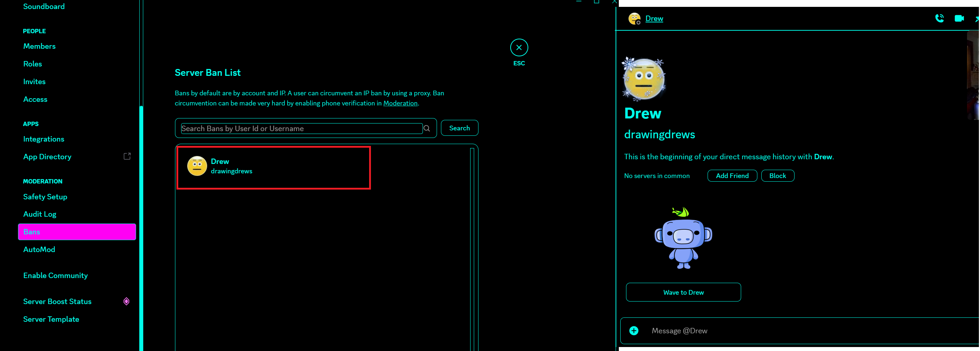Viewport: 980px width, 351px height.
Task: Open App Directory external link icon
Action: click(x=127, y=156)
